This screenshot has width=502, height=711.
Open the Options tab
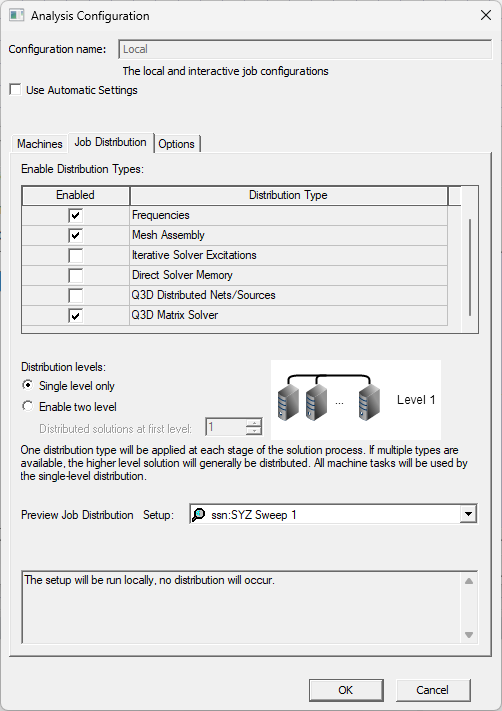coord(176,144)
